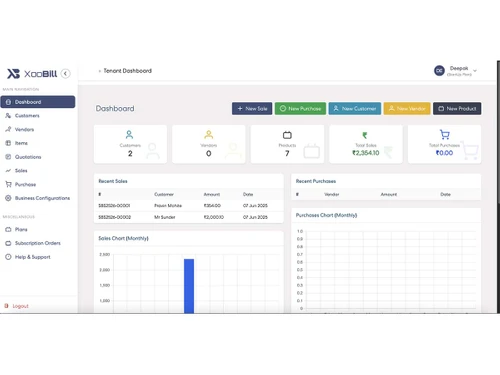Expand the Deepak account dropdown arrow
The width and height of the screenshot is (500, 375).
coord(475,71)
